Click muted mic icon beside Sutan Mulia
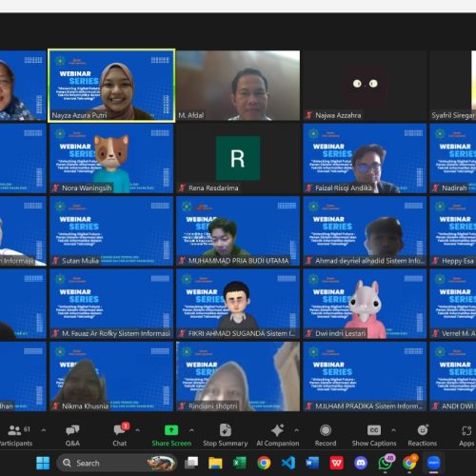 coord(55,261)
